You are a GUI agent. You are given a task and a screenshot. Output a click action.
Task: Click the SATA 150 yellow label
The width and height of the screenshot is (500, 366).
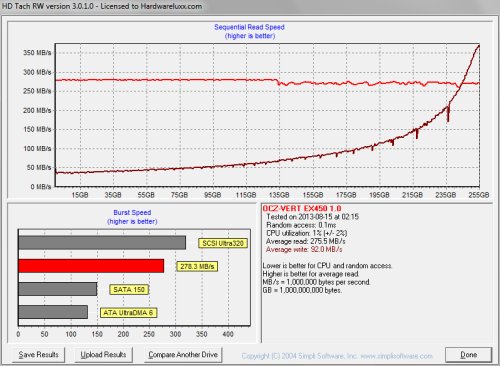pos(129,289)
